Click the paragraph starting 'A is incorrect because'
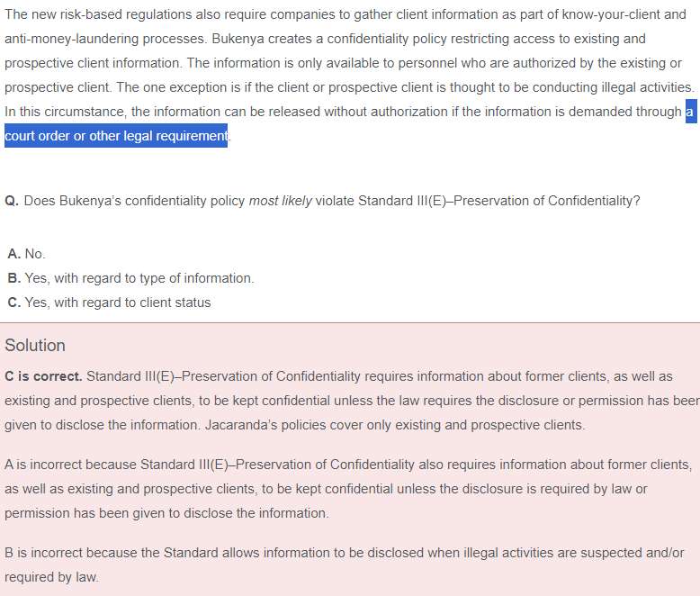 348,489
